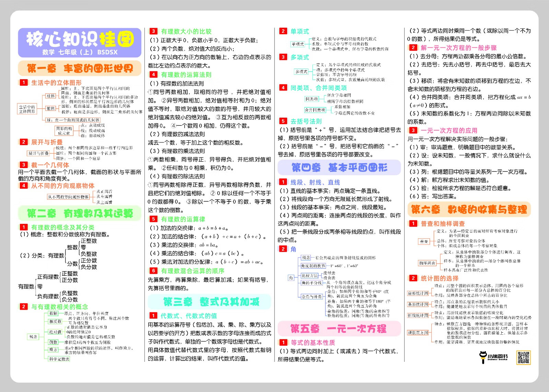Click the red number badge beside 生活中的立体图形
This screenshot has width=549, height=392.
(x=23, y=82)
